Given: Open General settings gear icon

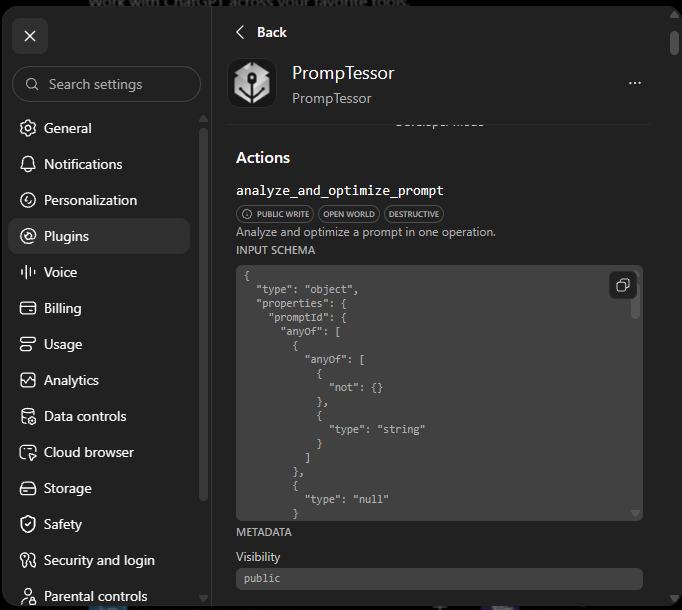Looking at the screenshot, I should point(28,128).
